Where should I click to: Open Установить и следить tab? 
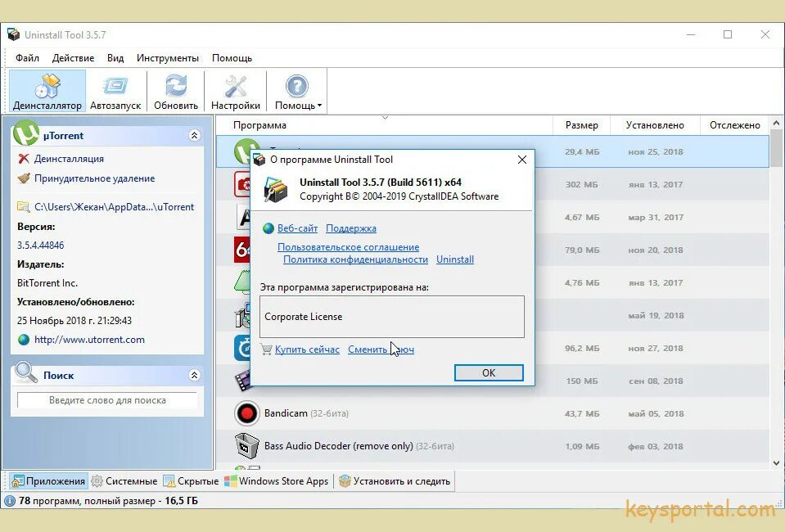395,481
